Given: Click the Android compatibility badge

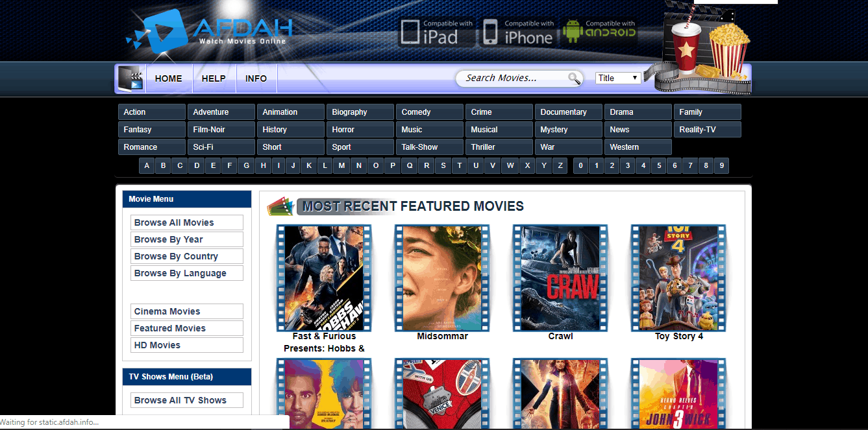Looking at the screenshot, I should pos(599,32).
